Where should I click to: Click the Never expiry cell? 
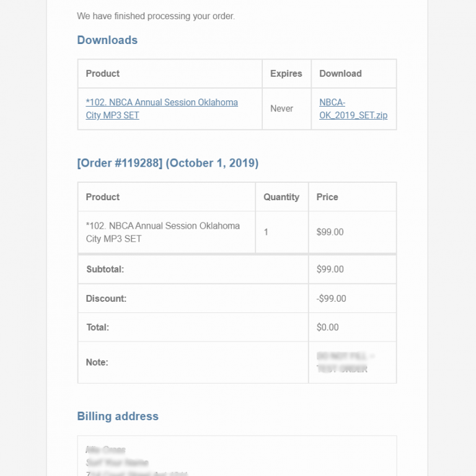pos(281,108)
